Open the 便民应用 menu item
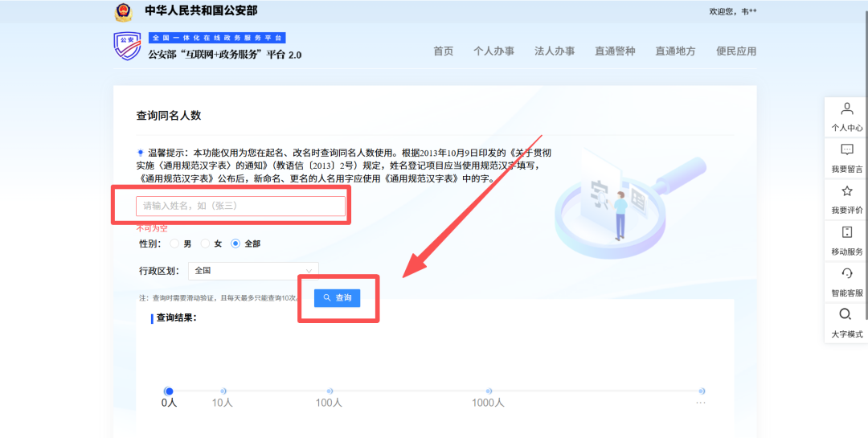 [x=736, y=51]
